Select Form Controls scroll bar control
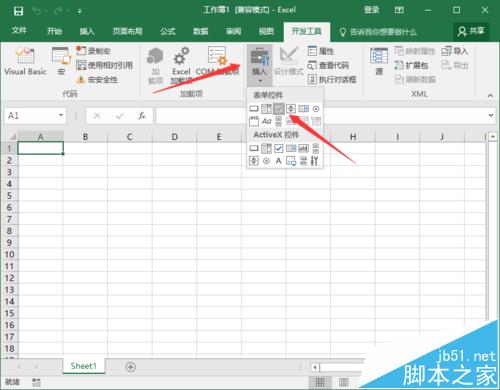 point(279,121)
